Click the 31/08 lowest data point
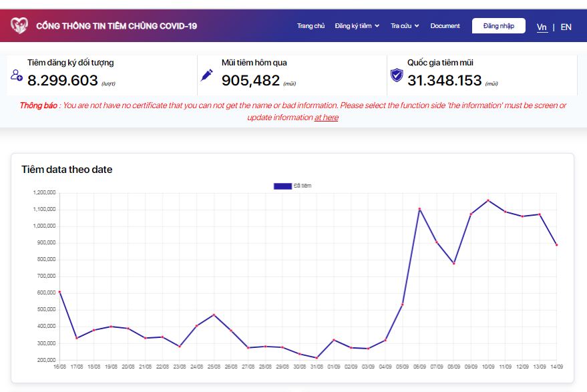The image size is (587, 392). pos(317,357)
